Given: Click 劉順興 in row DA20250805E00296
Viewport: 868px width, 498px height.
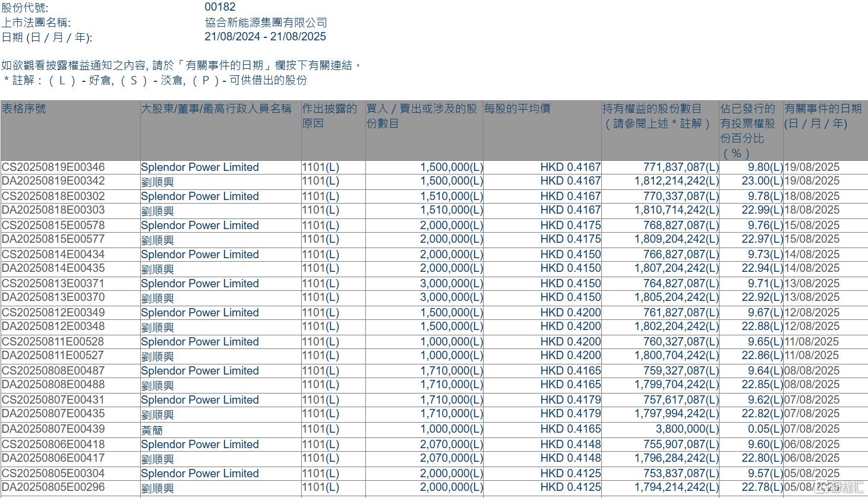Looking at the screenshot, I should pyautogui.click(x=157, y=488).
